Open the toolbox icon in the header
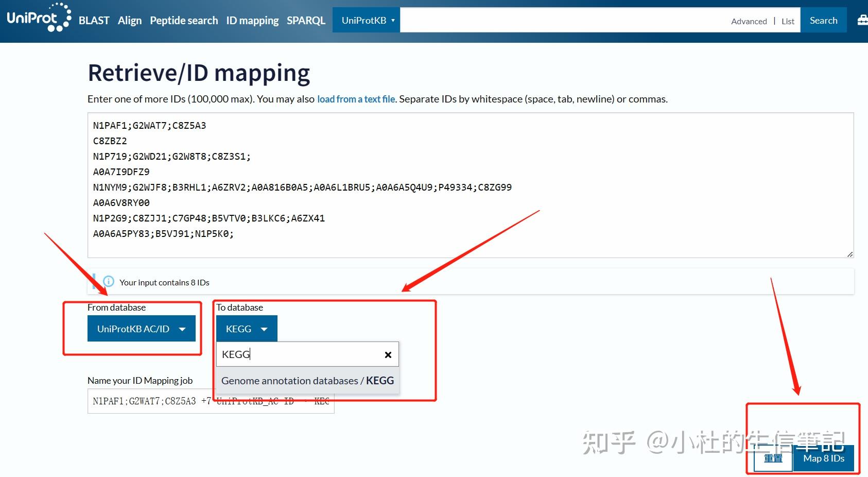868x477 pixels. [862, 20]
